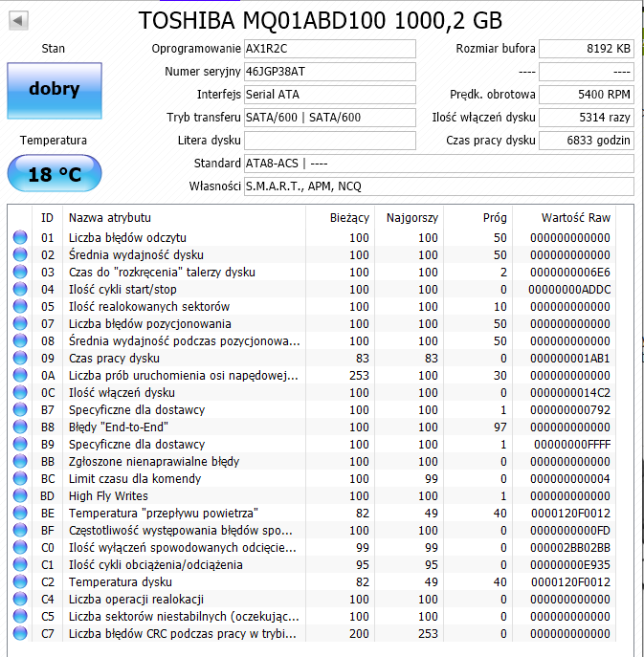Select row 'Ilość cykli start/stop'
Viewport: 644px width, 657px height.
pyautogui.click(x=312, y=289)
